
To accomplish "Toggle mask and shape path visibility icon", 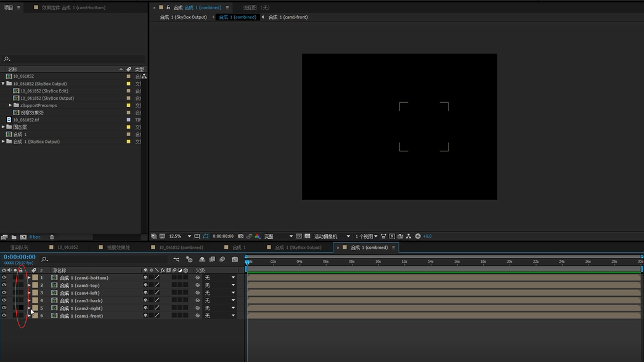I will [x=206, y=236].
